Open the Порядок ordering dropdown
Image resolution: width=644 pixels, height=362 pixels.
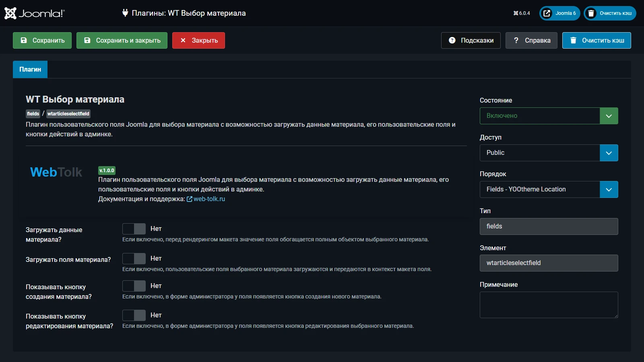pos(549,189)
